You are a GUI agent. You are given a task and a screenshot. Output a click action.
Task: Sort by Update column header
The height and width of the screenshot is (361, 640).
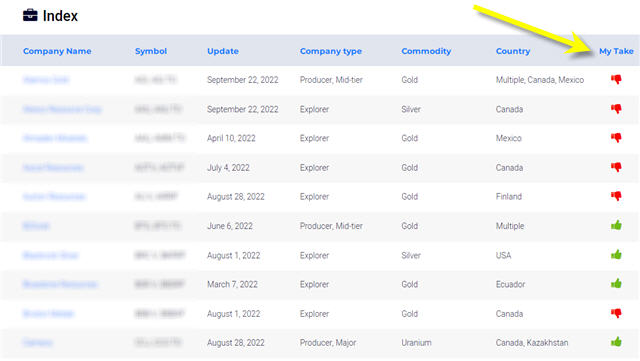click(x=222, y=51)
